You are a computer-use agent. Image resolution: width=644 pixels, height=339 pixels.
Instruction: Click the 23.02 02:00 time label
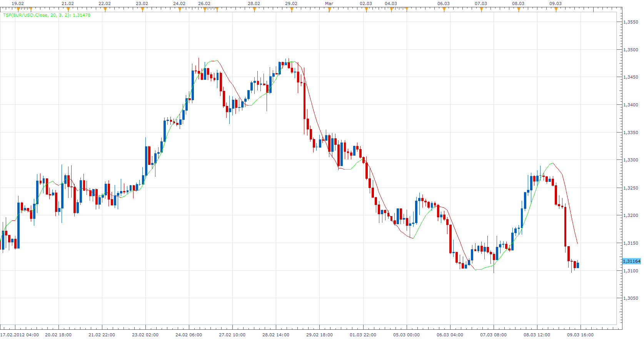point(145,335)
